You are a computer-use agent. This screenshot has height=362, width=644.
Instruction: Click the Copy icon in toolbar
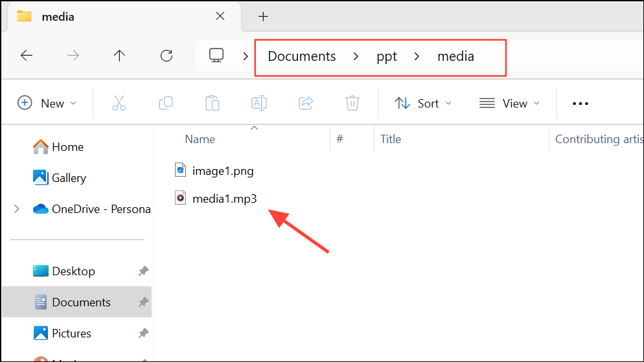pos(166,103)
